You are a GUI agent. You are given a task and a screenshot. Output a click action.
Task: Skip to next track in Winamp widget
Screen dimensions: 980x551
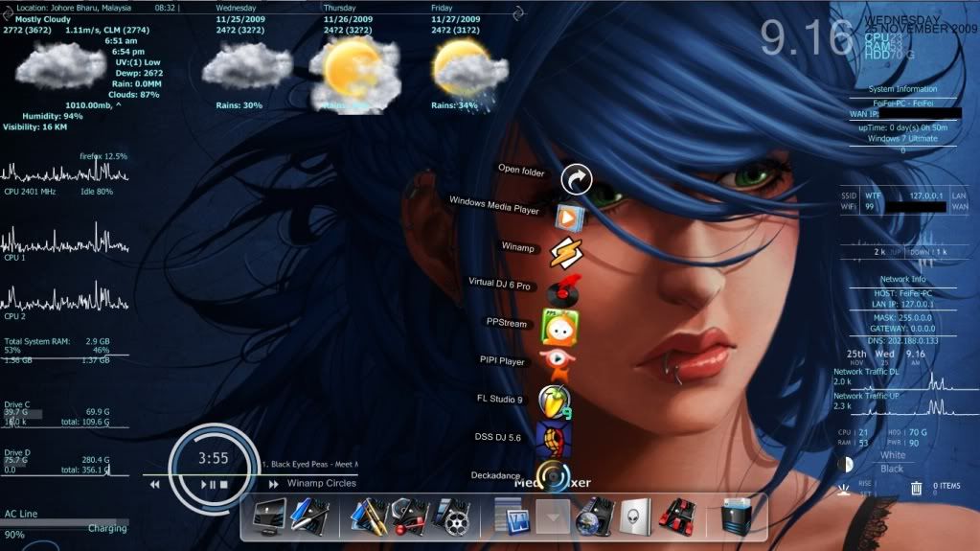[x=273, y=485]
